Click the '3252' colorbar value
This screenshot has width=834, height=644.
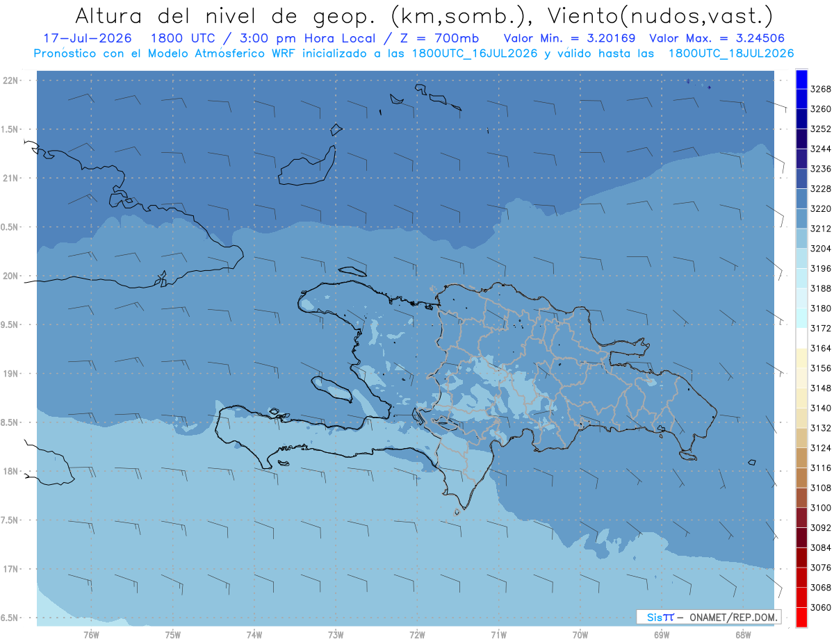coord(821,129)
